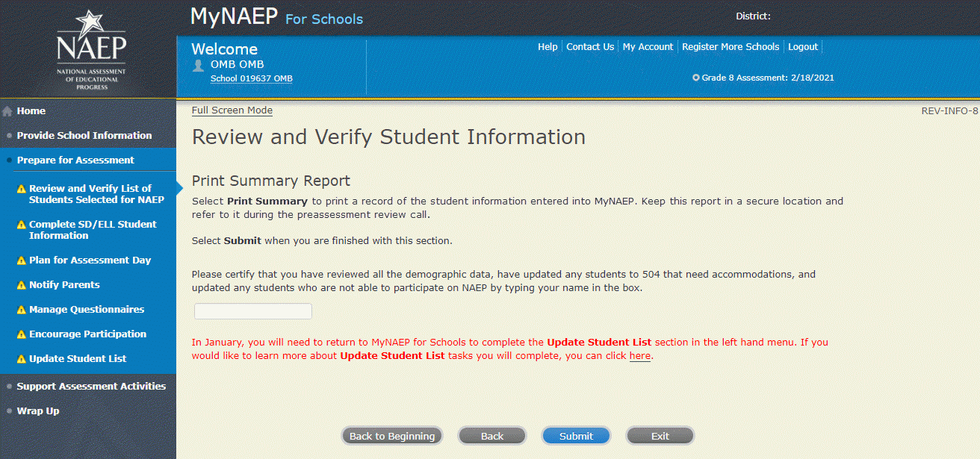Click warning icon beside Update Student List
980x459 pixels.
pyautogui.click(x=22, y=359)
